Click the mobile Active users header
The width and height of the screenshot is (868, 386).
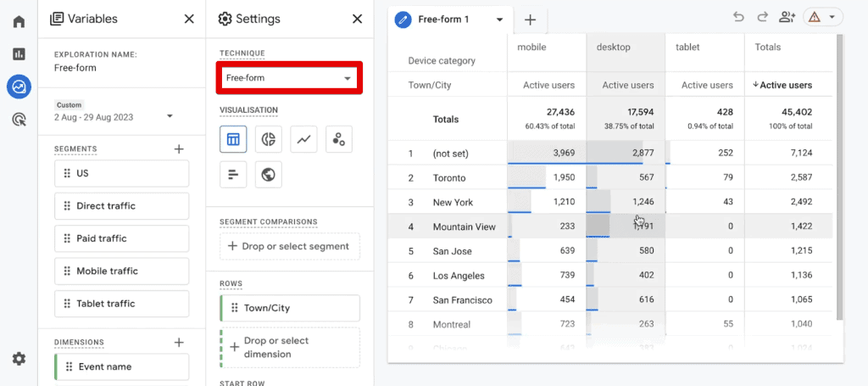click(x=548, y=86)
